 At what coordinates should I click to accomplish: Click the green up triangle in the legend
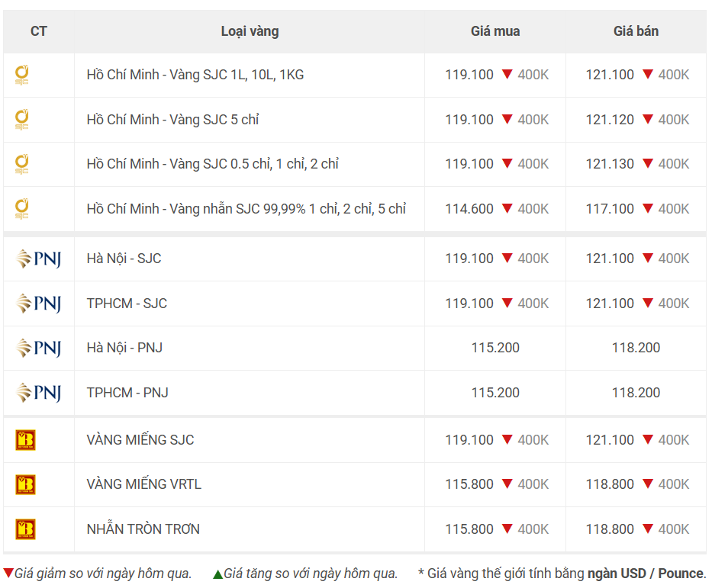click(218, 574)
